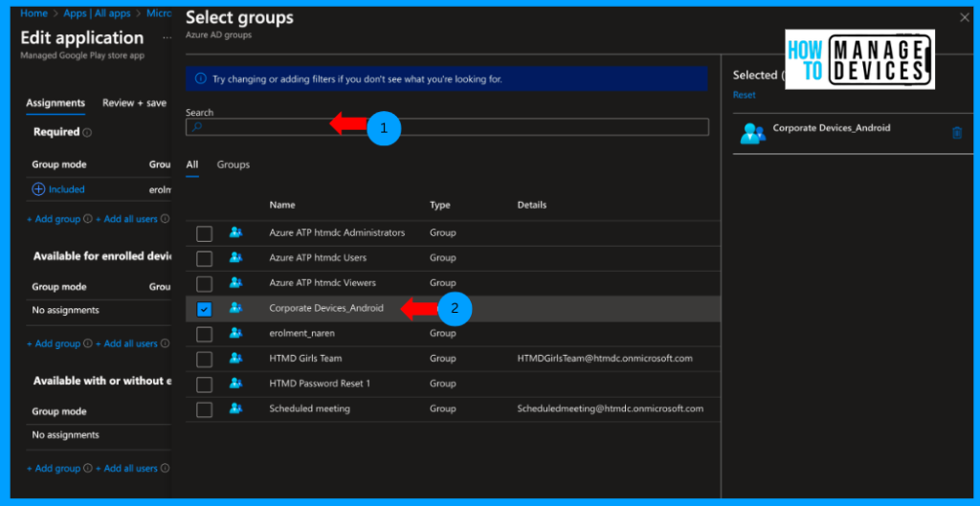The width and height of the screenshot is (980, 506).
Task: Switch to the Groups tab
Action: point(234,165)
